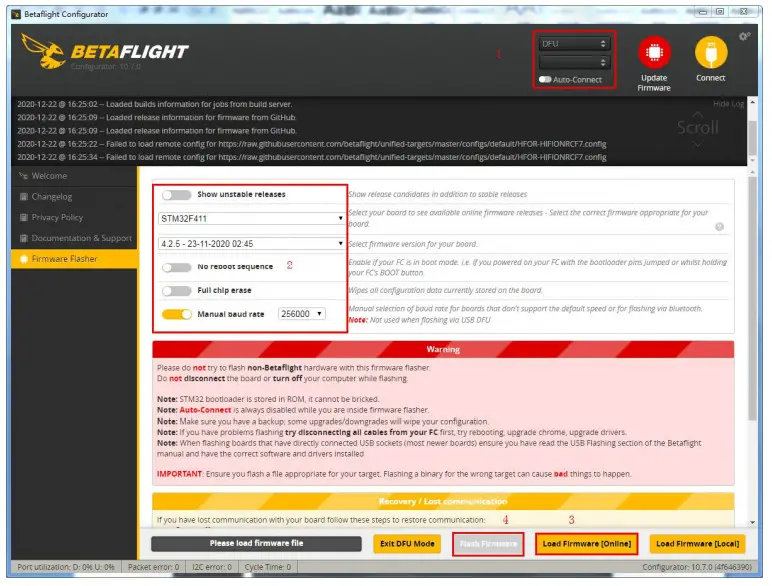Image resolution: width=772 pixels, height=586 pixels.
Task: Click the log scrollbar up arrow
Action: 752,102
